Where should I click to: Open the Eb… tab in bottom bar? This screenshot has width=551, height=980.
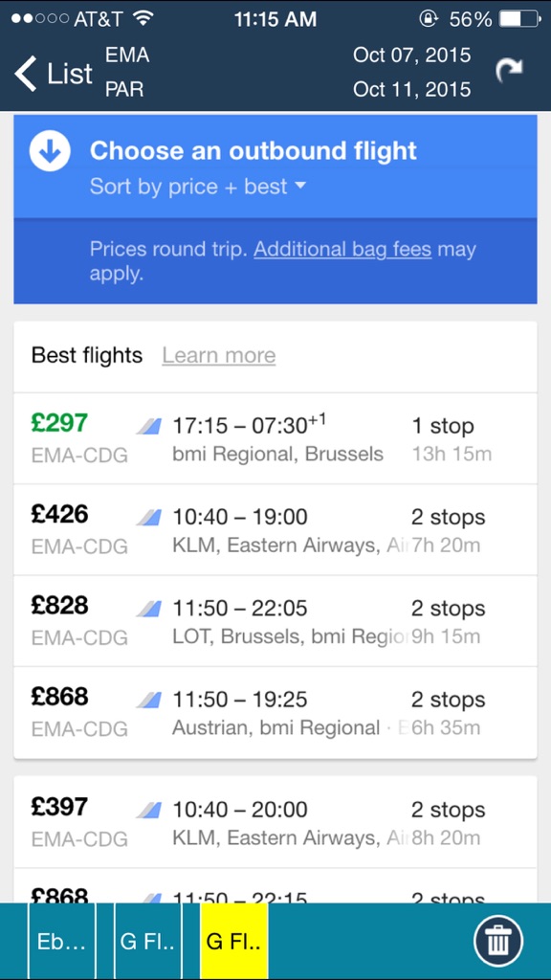point(62,942)
